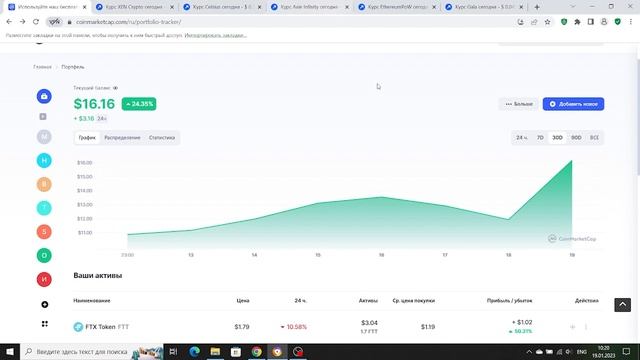Open the Windows notification center icon
This screenshot has width=640, height=360.
(x=627, y=352)
